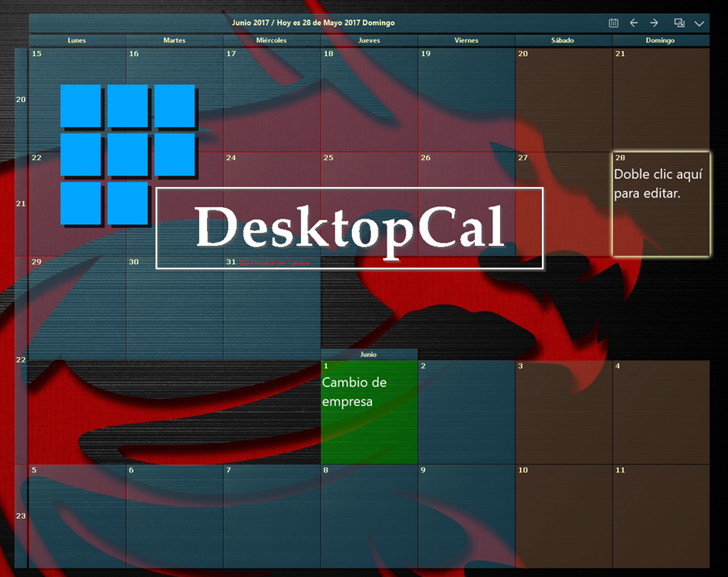Advance to the next month with the right arrow
This screenshot has width=728, height=577.
(654, 23)
